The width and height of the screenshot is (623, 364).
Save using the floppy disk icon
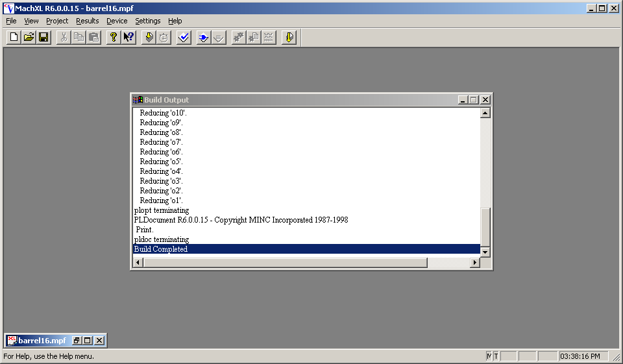(43, 38)
